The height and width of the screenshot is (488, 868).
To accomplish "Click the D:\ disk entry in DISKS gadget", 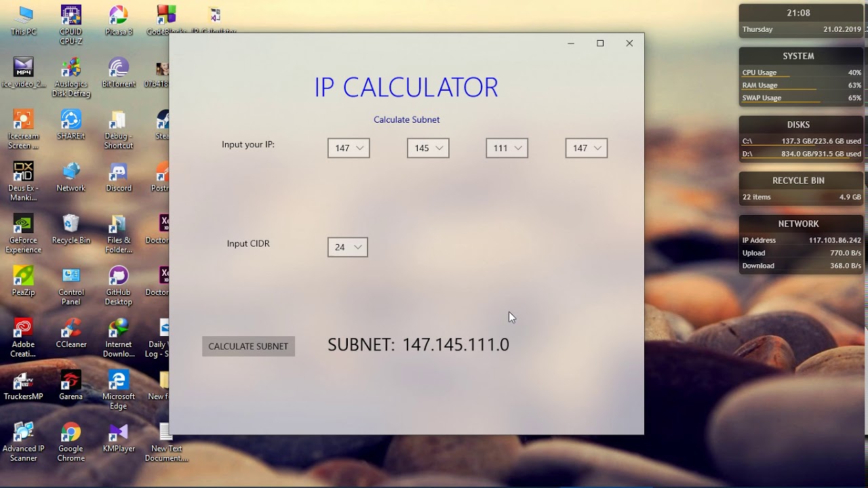I will point(802,154).
